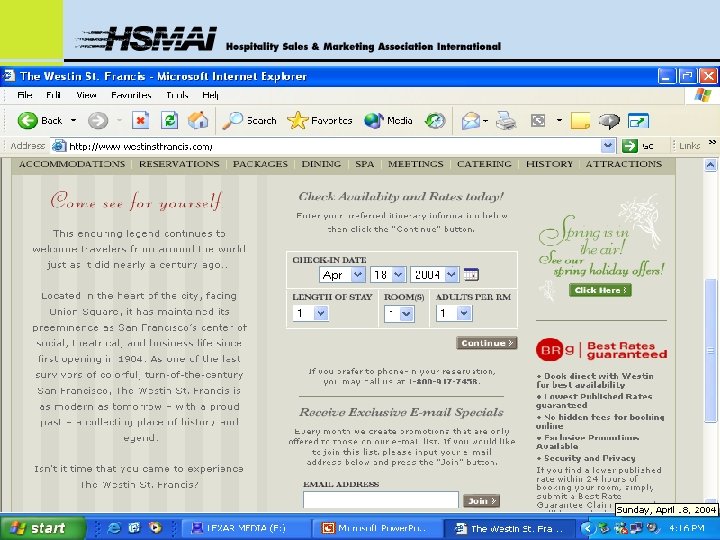Click the green Click Here offers button

click(600, 290)
